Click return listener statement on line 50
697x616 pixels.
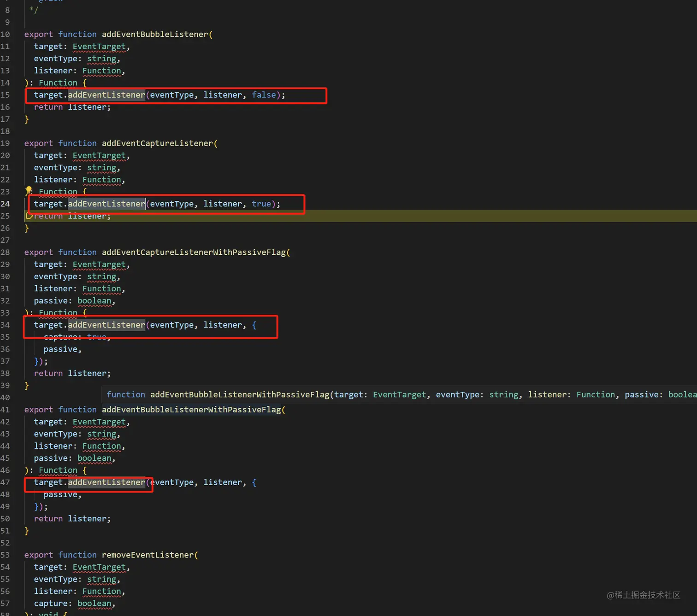72,519
